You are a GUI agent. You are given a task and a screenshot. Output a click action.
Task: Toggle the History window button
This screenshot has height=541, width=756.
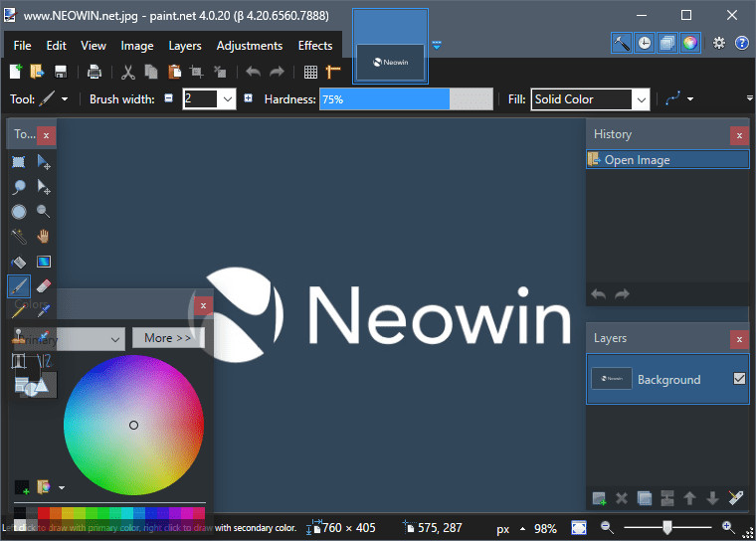645,44
